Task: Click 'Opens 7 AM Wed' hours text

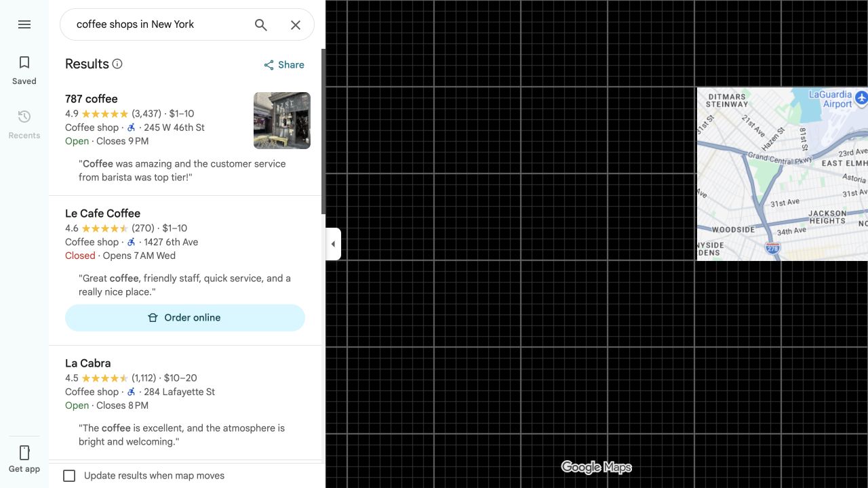Action: pyautogui.click(x=139, y=256)
